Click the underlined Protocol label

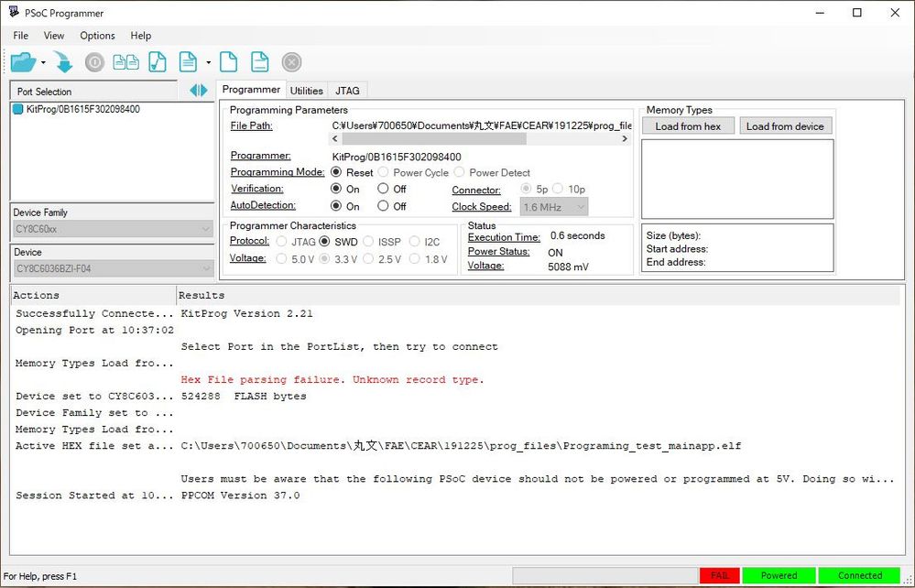pyautogui.click(x=250, y=241)
